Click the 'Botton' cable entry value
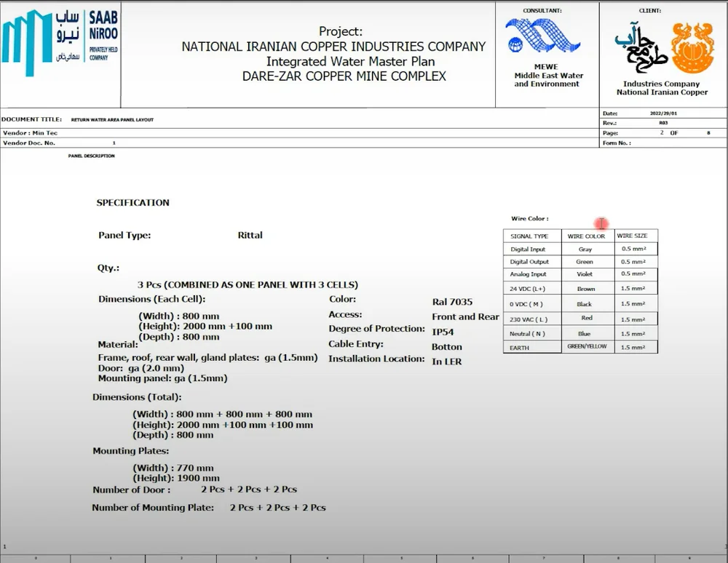The height and width of the screenshot is (563, 728). coord(447,347)
